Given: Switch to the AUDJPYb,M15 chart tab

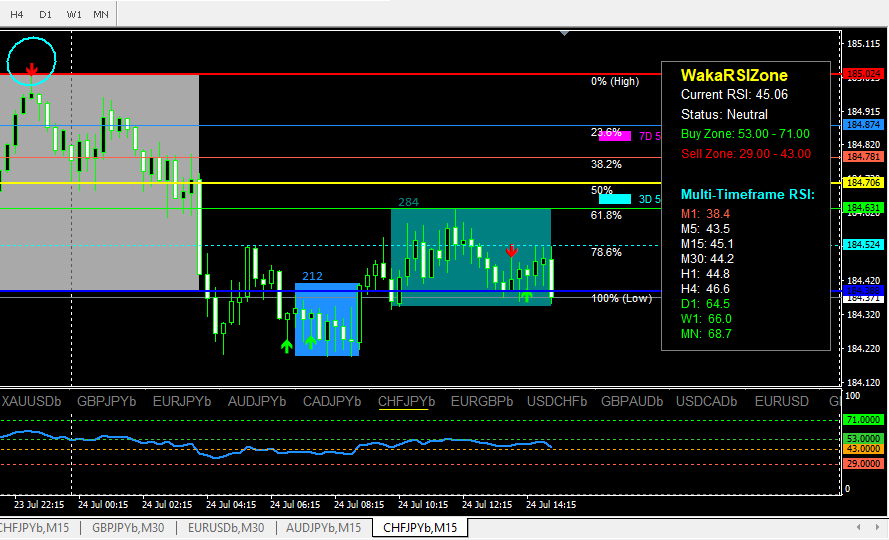Looking at the screenshot, I should (x=324, y=527).
